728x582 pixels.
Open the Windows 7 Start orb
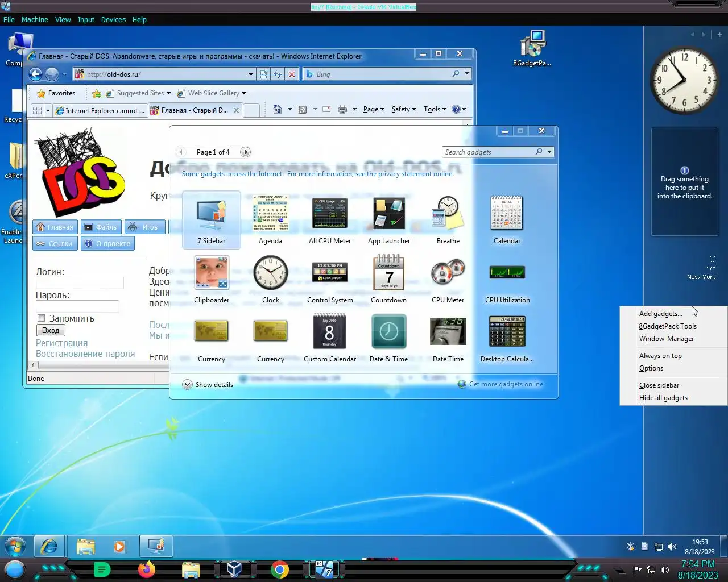[x=15, y=546]
